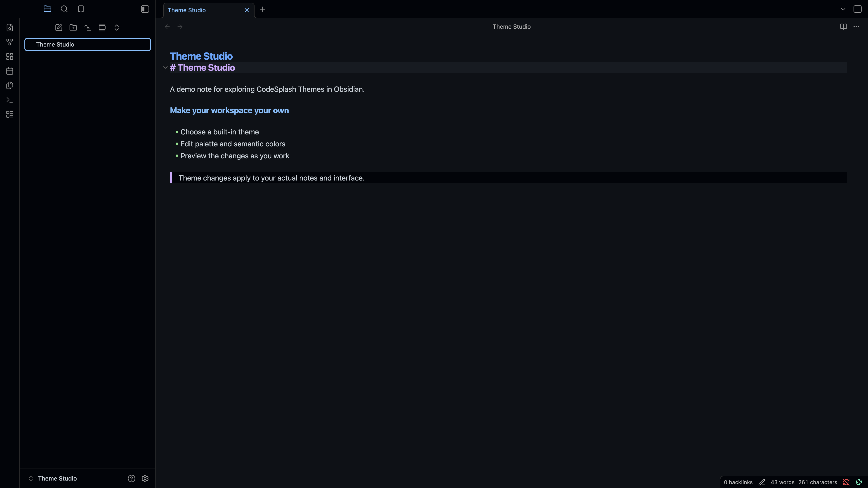Screen dimensions: 868x488
Task: Open templates ribbon icon
Action: (10, 86)
